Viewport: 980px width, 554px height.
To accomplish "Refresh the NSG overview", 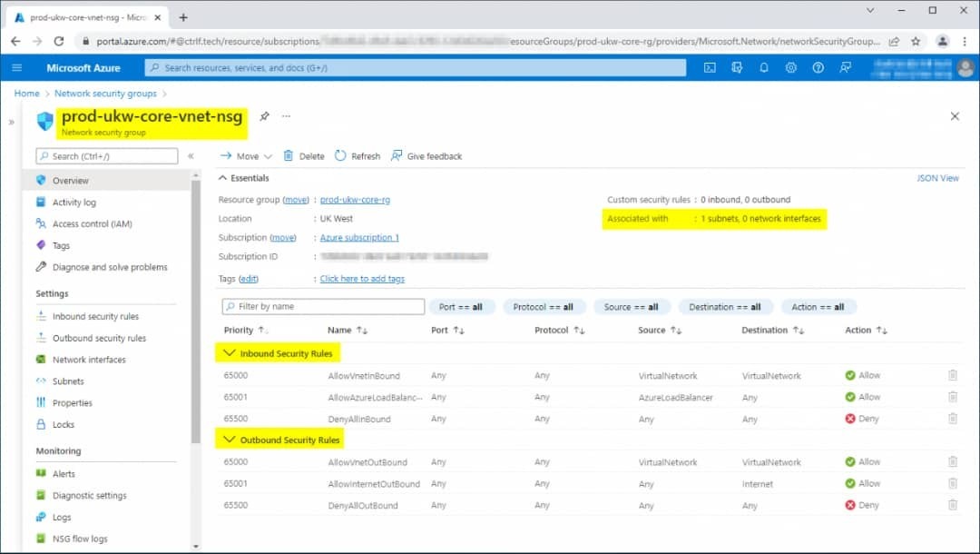I will pos(358,156).
